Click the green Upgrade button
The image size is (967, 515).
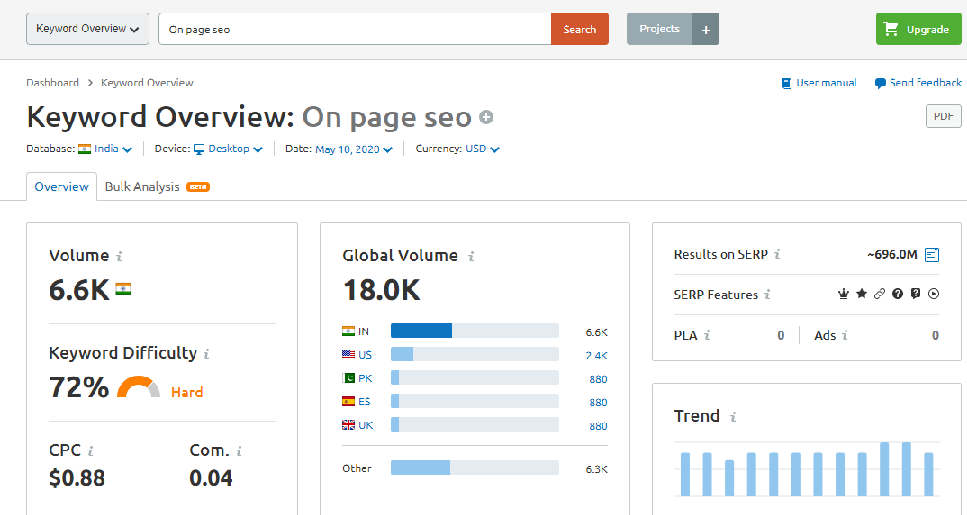point(918,29)
